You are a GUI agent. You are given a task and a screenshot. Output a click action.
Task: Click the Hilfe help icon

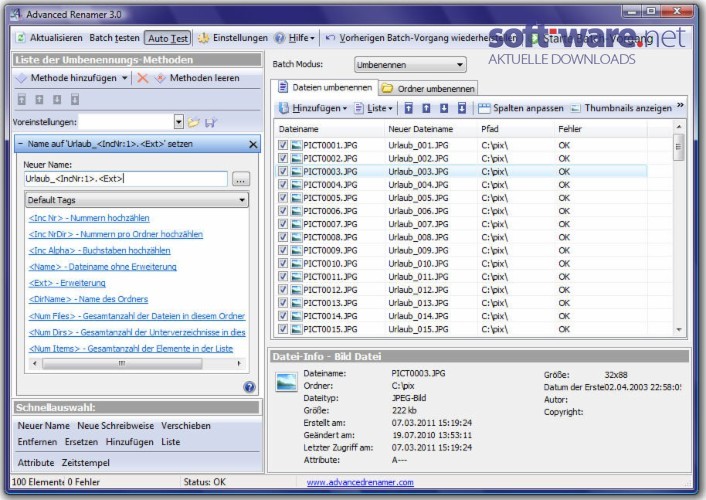(280, 38)
